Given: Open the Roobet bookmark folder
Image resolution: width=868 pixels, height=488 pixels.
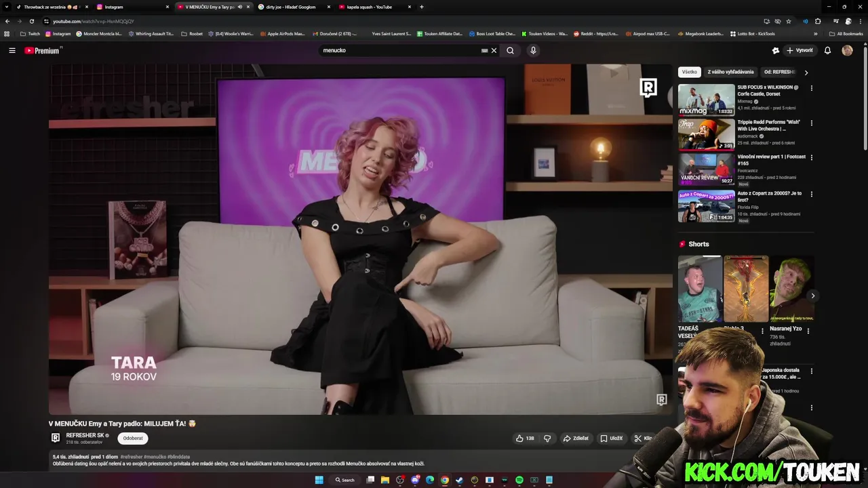Looking at the screenshot, I should (x=192, y=33).
